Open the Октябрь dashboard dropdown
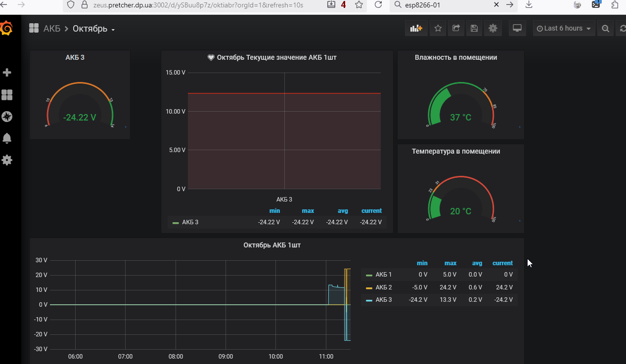Viewport: 626px width, 364px height. [x=93, y=29]
